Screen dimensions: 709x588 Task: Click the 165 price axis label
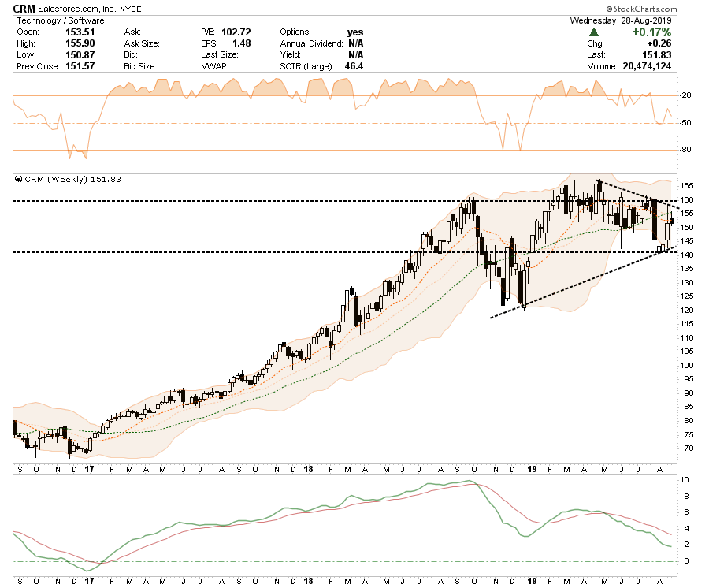point(687,186)
